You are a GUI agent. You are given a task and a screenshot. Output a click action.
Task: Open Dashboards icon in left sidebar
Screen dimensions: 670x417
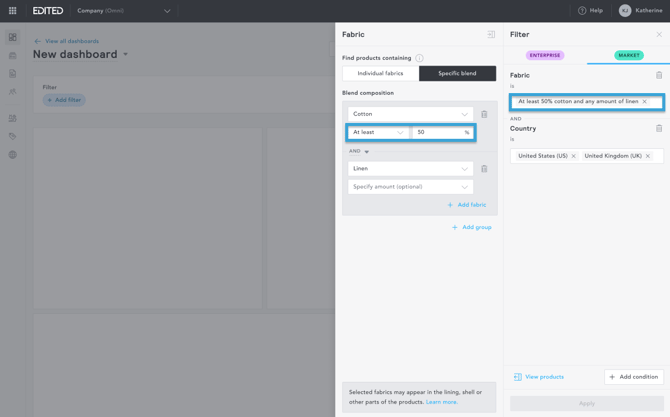[x=13, y=37]
